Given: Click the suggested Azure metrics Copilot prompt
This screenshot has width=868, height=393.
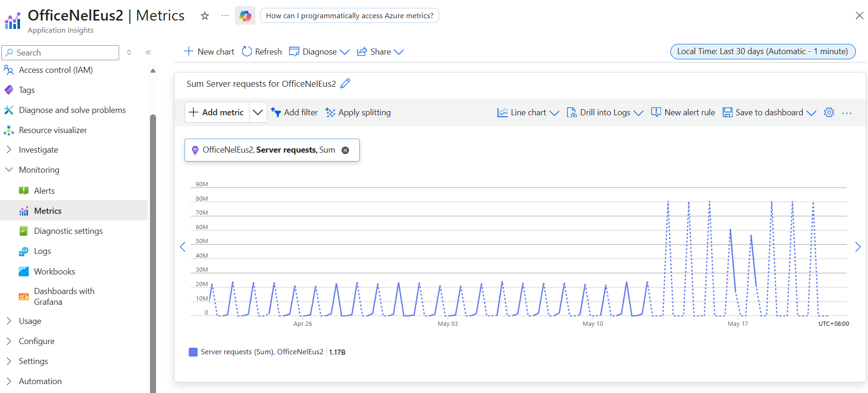Looking at the screenshot, I should click(349, 15).
